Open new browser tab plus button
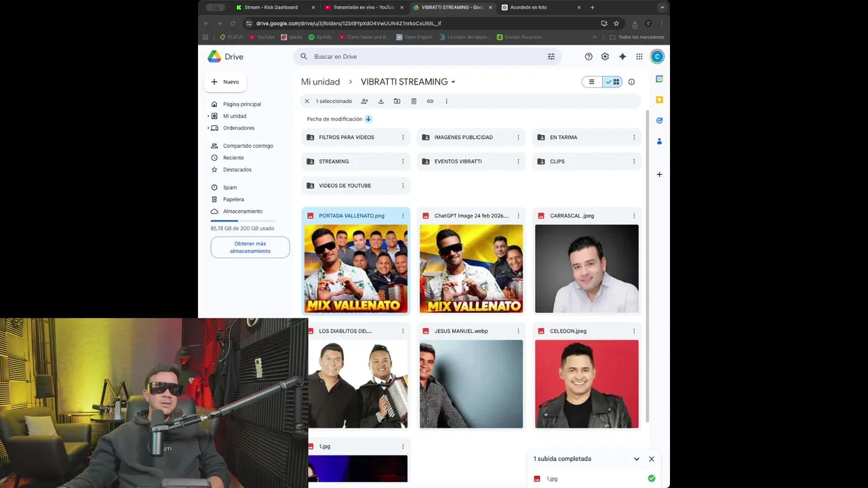The width and height of the screenshot is (868, 488). click(x=592, y=7)
